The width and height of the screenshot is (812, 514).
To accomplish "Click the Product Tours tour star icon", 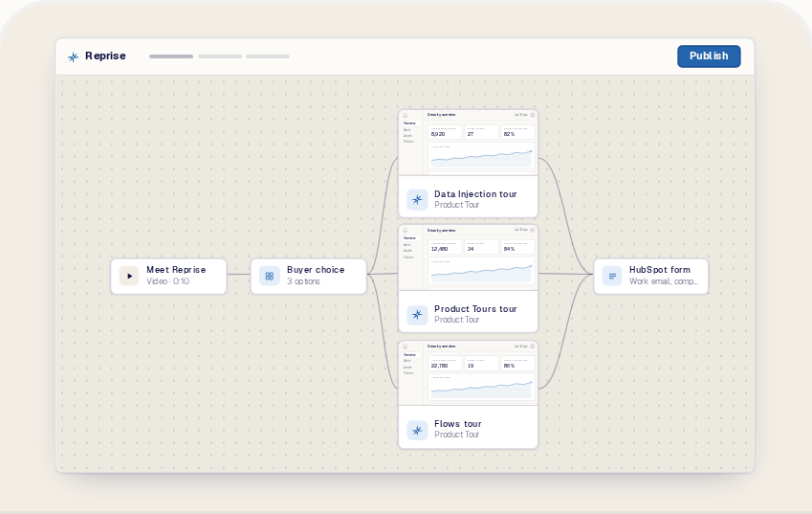I will pos(417,315).
